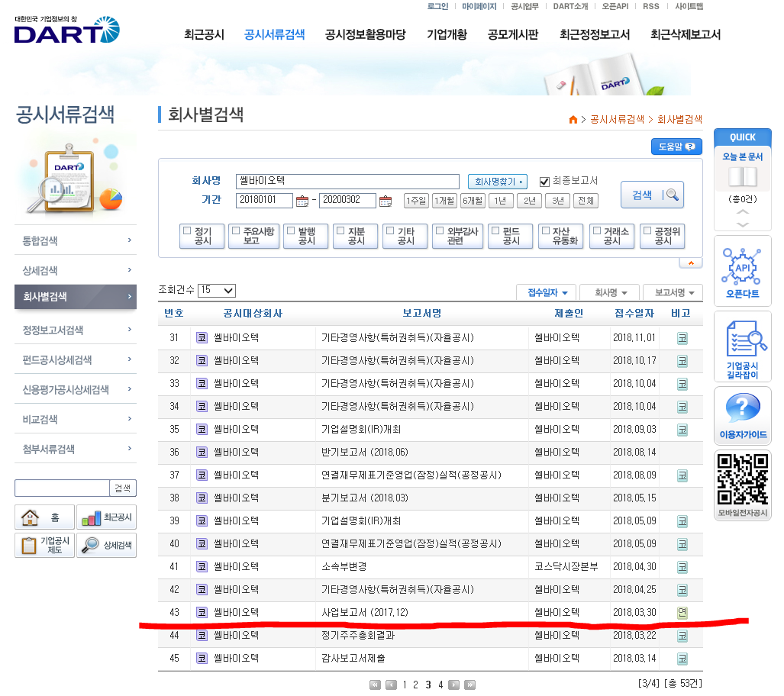Screen dimensions: 784x696
Task: Click 최근공시 shortcut with chart icon
Action: tap(107, 517)
